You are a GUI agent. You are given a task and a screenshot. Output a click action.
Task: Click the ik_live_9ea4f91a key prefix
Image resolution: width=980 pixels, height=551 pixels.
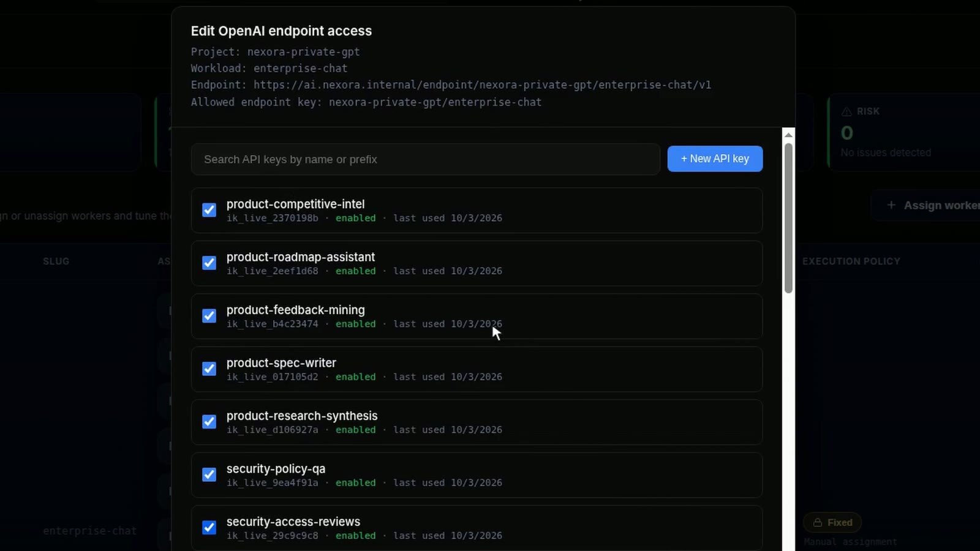coord(273,482)
